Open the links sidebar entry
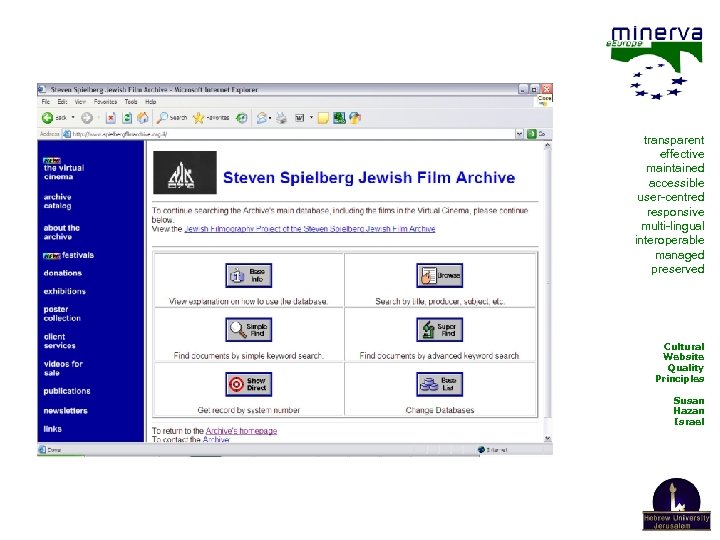 pos(52,429)
